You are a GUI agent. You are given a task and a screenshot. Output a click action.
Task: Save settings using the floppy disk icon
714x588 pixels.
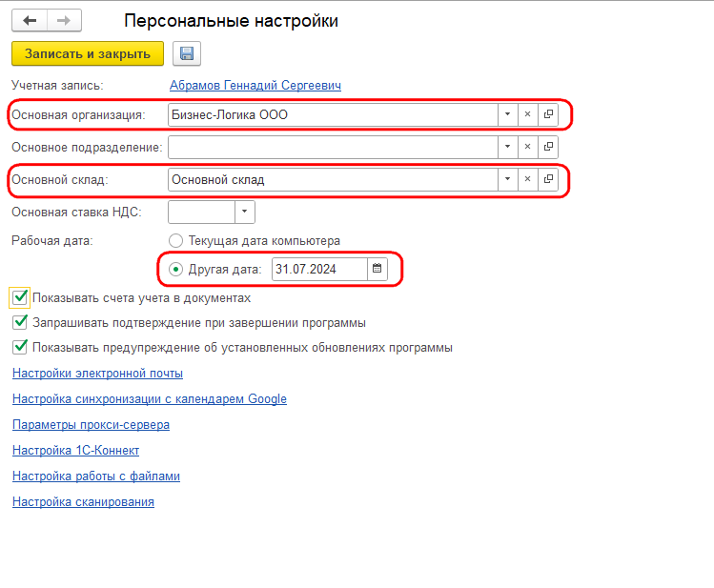(x=187, y=53)
